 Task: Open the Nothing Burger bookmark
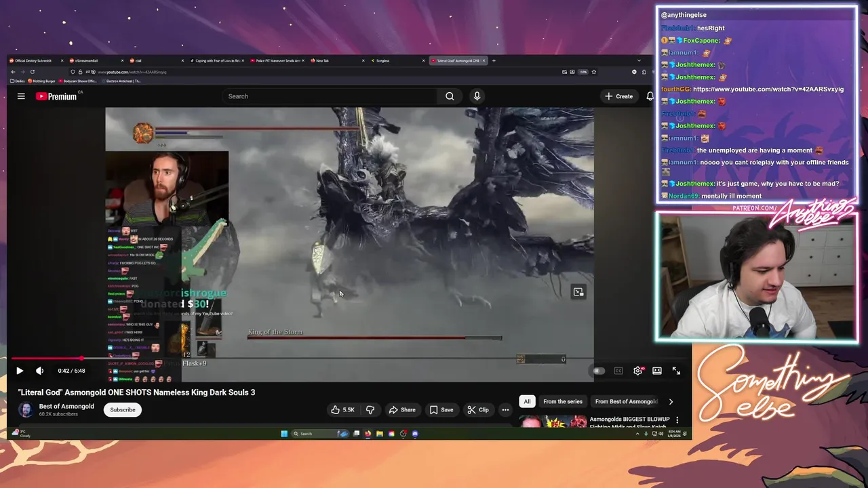click(x=42, y=81)
